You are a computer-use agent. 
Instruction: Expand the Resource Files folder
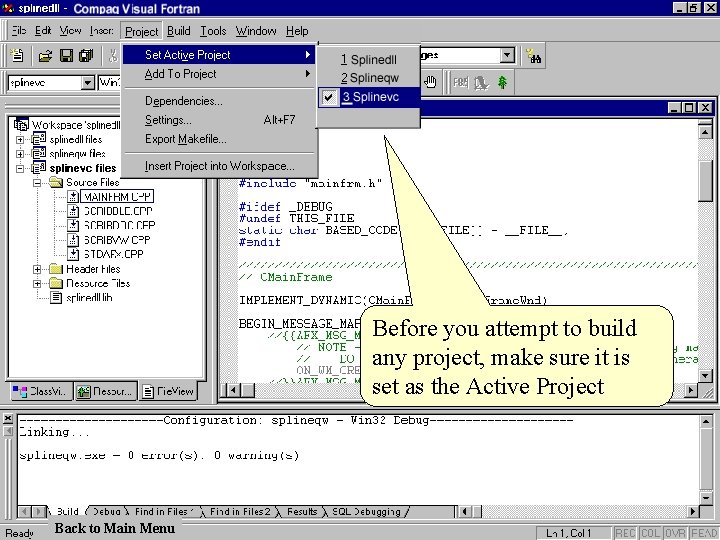coord(38,283)
